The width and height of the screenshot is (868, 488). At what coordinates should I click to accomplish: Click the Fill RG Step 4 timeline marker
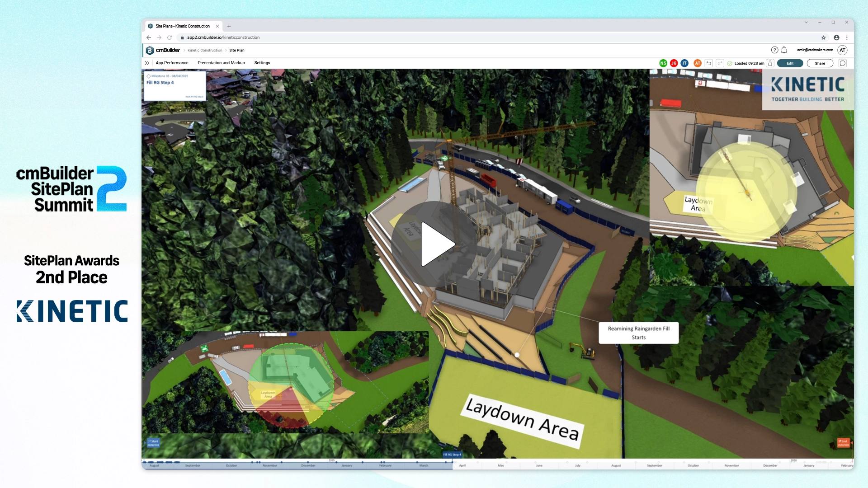pyautogui.click(x=452, y=455)
